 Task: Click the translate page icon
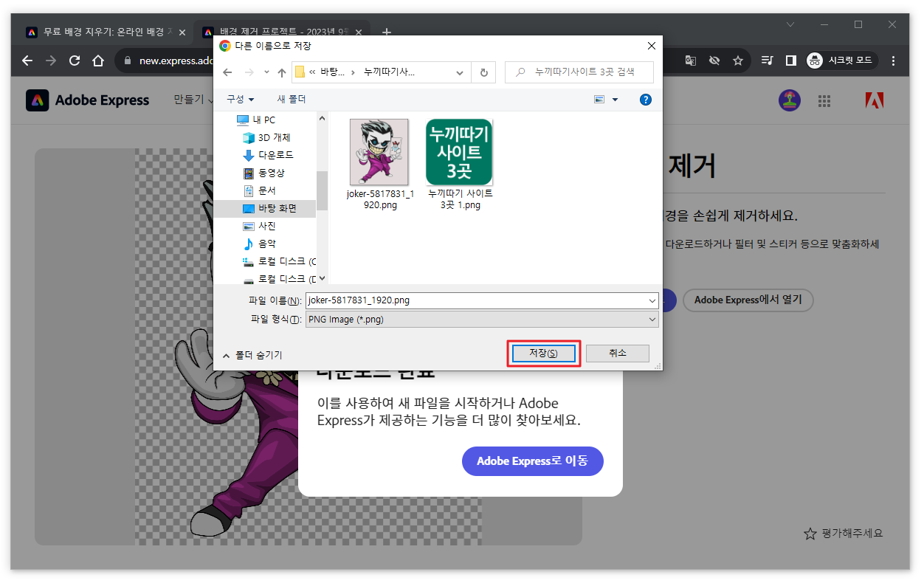(691, 61)
